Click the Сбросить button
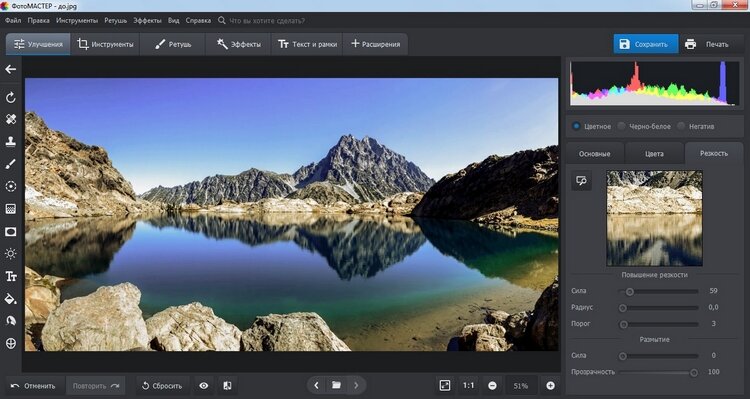 (x=162, y=386)
